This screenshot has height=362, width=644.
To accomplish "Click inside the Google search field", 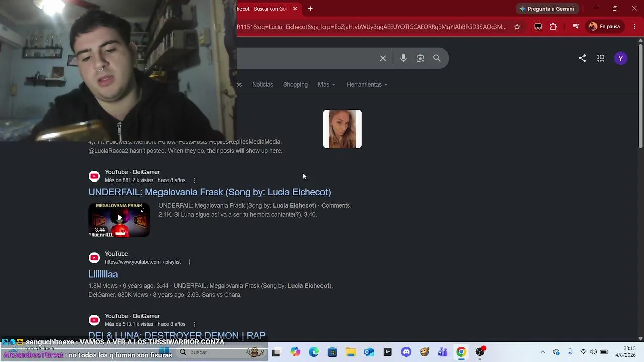I will pos(306,58).
